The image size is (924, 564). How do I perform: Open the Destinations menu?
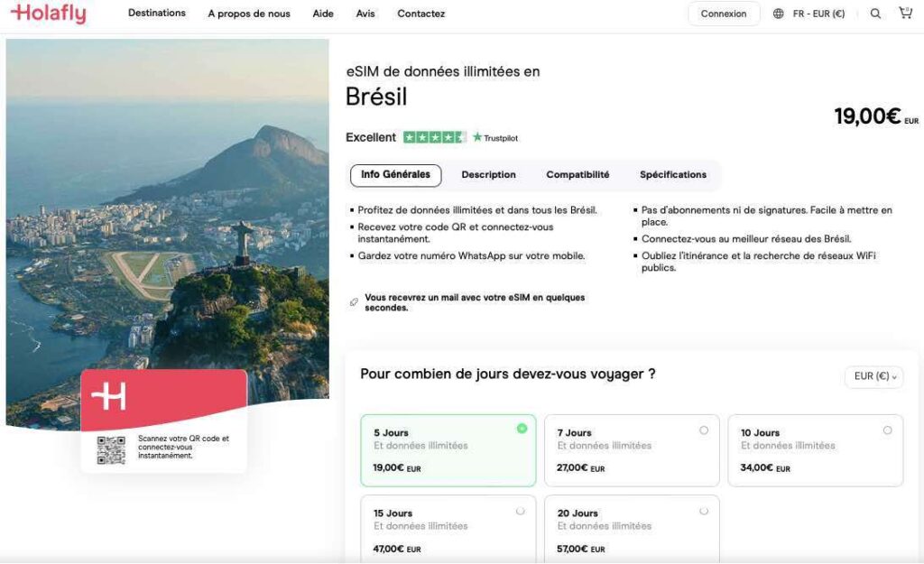[157, 14]
